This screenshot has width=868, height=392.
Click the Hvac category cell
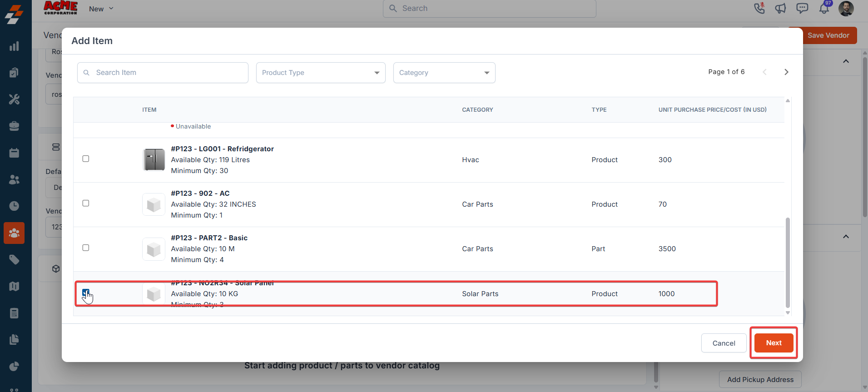pos(471,160)
